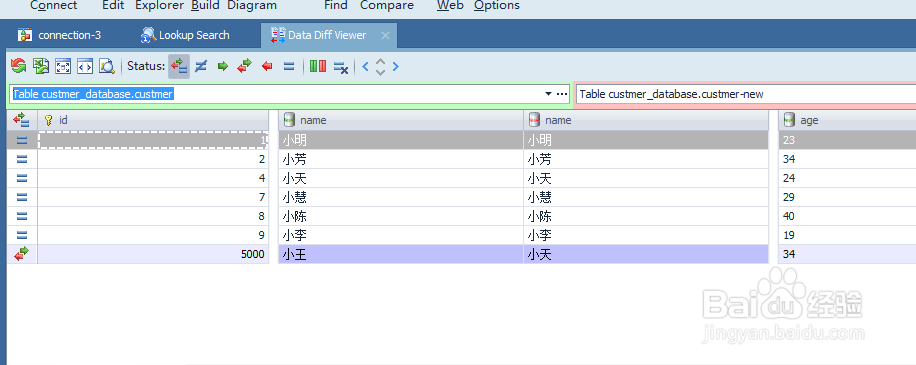
Task: Click the export to spreadsheet icon
Action: [x=40, y=66]
